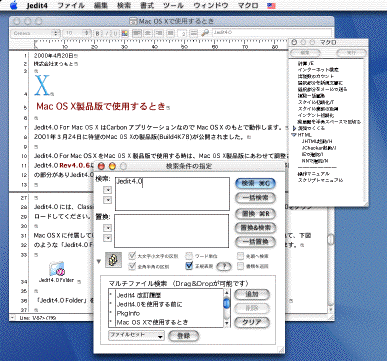Select the align left toolbar icon
This screenshot has height=361, width=387.
coord(137,33)
